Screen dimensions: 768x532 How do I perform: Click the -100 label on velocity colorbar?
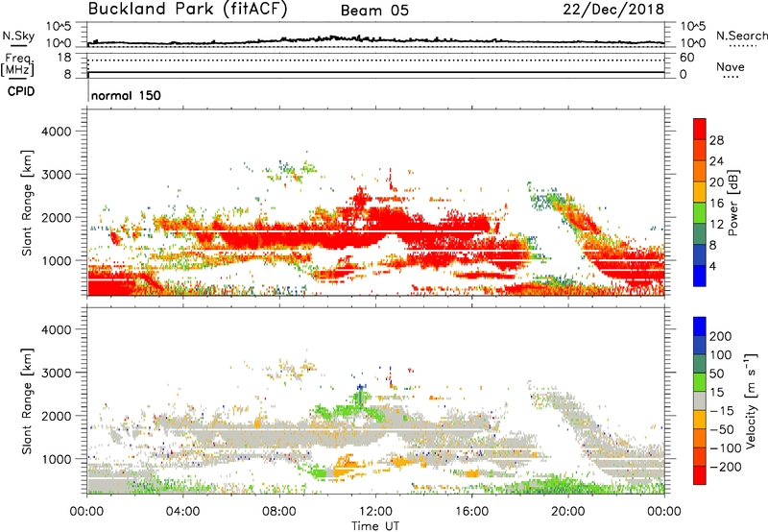pyautogui.click(x=725, y=448)
